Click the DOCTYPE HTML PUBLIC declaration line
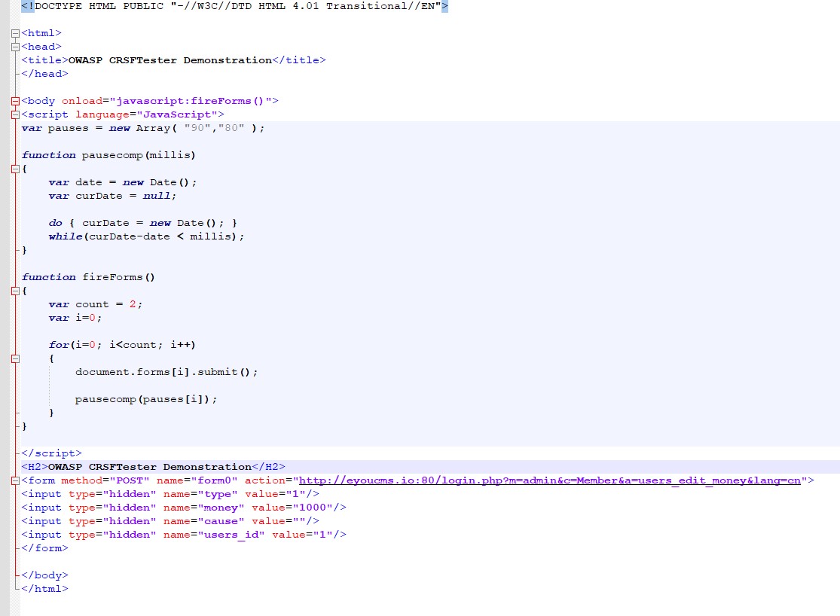840x616 pixels. click(234, 6)
